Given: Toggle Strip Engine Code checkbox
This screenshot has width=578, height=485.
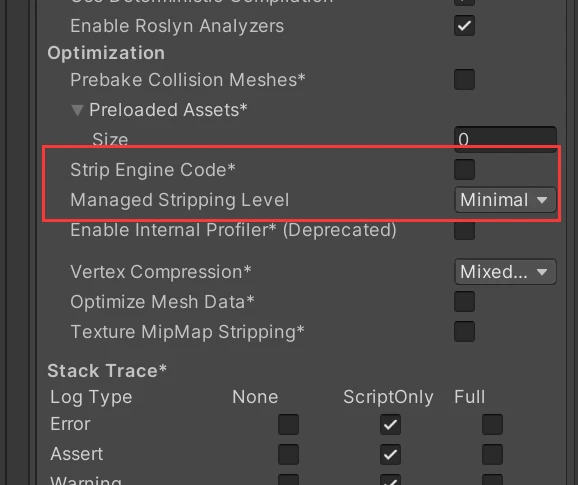Looking at the screenshot, I should [464, 170].
